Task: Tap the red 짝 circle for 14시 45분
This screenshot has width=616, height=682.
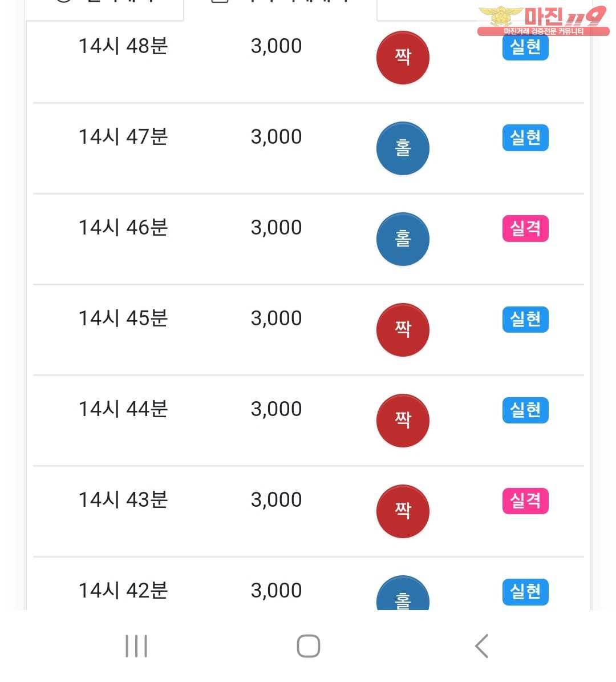Action: pos(403,330)
